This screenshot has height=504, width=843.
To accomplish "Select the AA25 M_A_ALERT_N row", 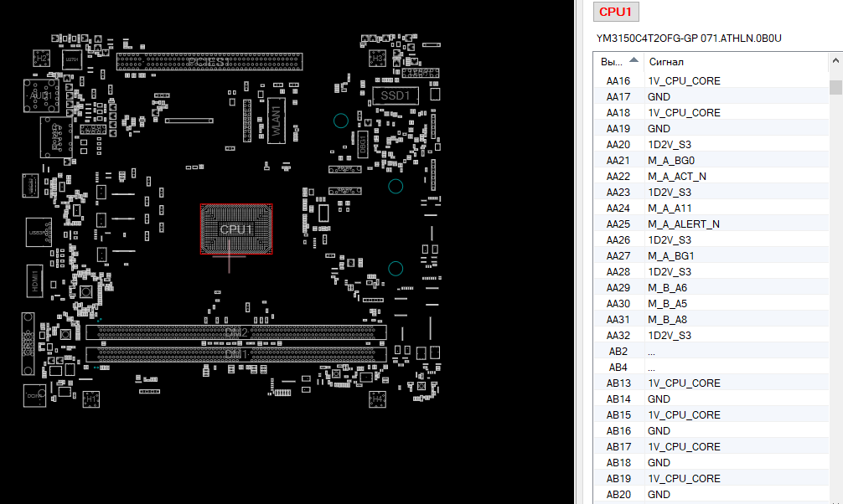I will (683, 224).
